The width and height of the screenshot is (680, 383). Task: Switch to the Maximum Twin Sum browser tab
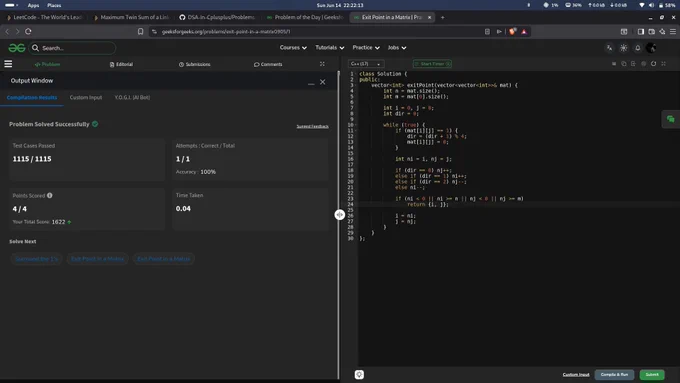(x=131, y=17)
